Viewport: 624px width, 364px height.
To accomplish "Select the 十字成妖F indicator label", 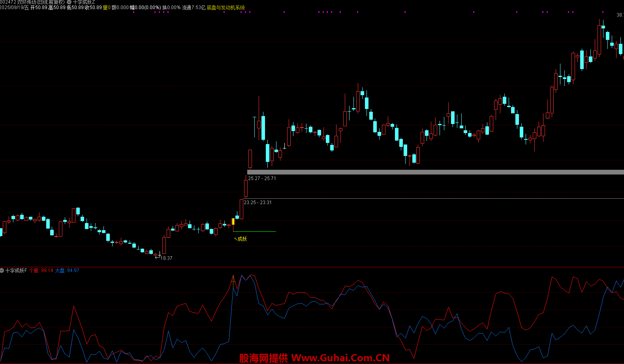I will pos(16,270).
